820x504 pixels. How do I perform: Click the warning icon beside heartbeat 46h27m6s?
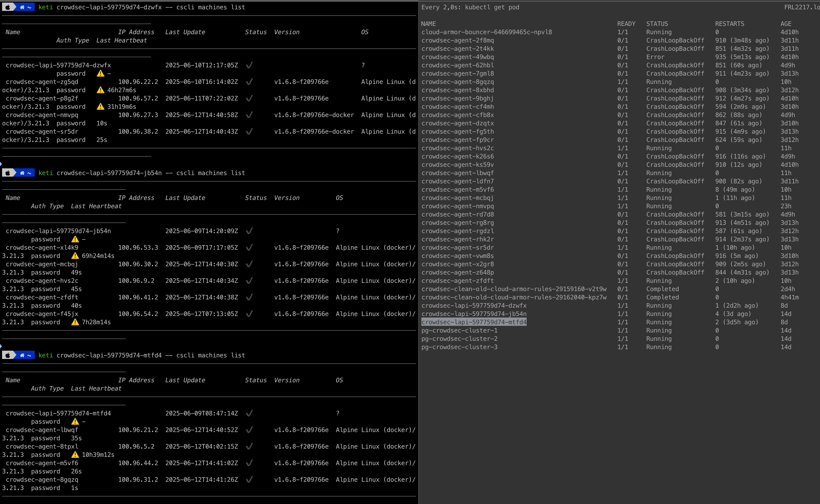coord(100,90)
